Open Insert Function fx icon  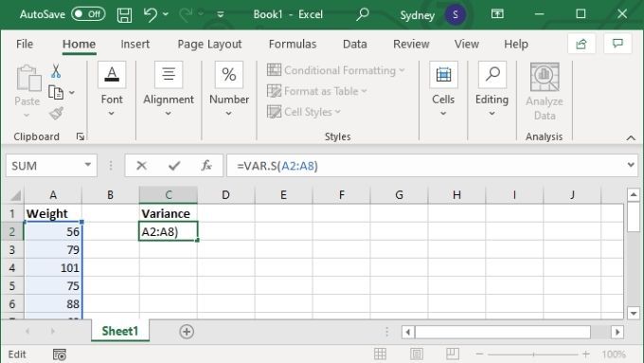(206, 166)
